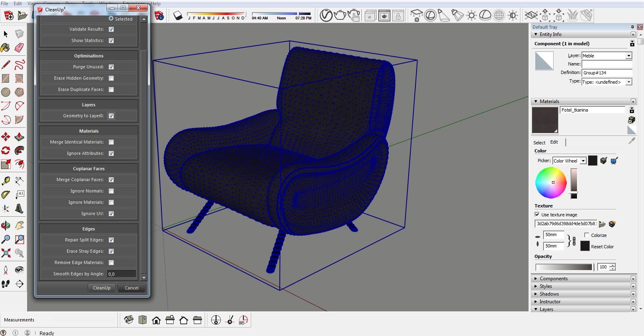
Task: Select the Push/Pull tool
Action: [x=19, y=137]
